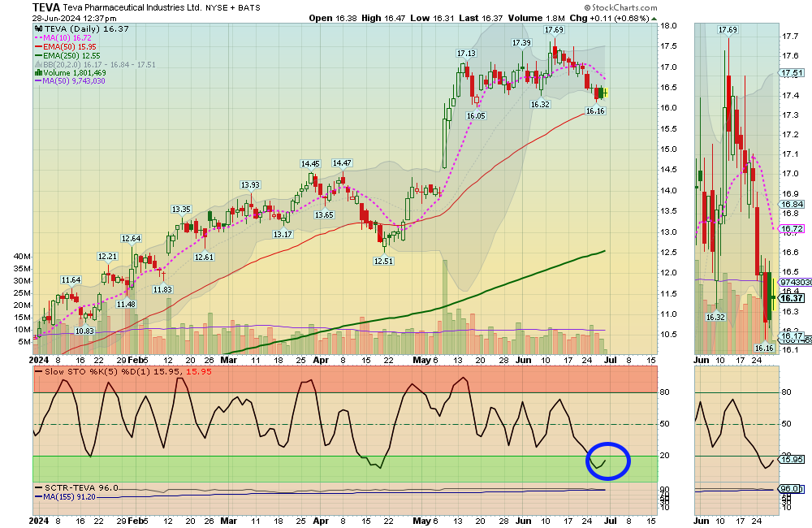This screenshot has height=528, width=812.
Task: Click the MA(155) 91.20 indicator label
Action: click(x=69, y=496)
